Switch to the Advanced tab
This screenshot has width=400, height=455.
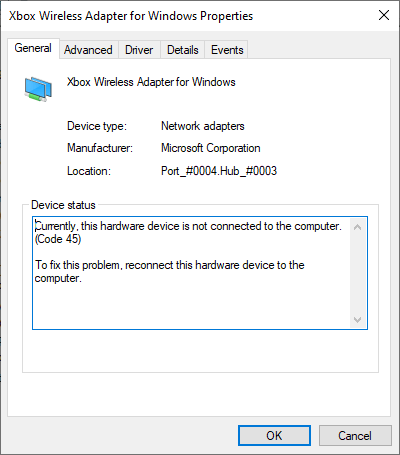pos(88,50)
